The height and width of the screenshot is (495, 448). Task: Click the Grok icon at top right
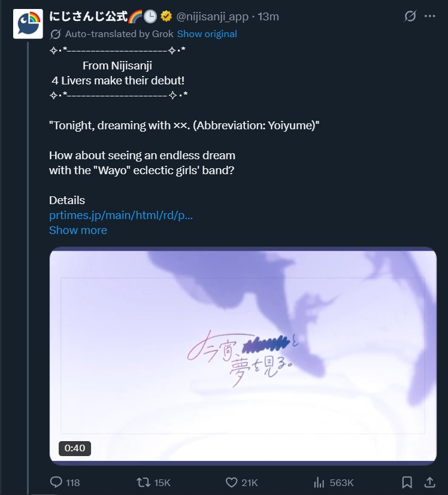click(x=410, y=16)
